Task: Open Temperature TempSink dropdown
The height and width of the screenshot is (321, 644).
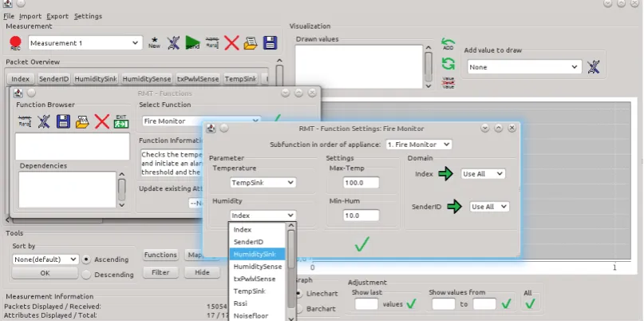Action: click(263, 183)
